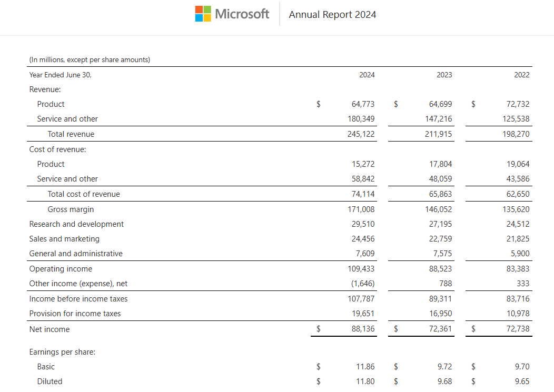
Task: Click the 'Gross margin' row label
Action: coord(71,209)
